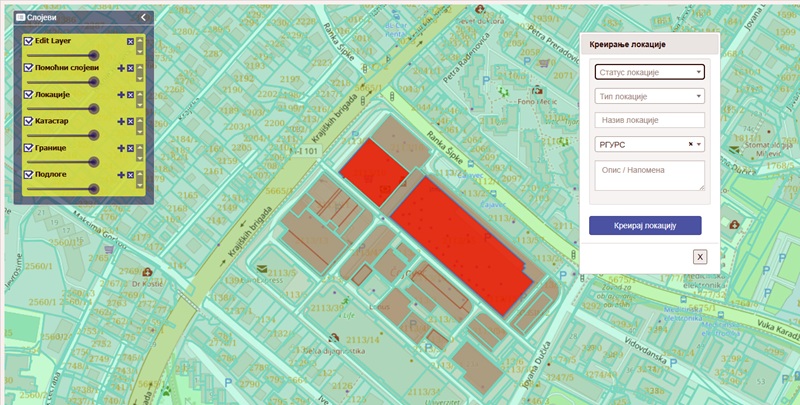Toggle the Катастар layer checkbox
This screenshot has width=800, height=405.
[28, 121]
